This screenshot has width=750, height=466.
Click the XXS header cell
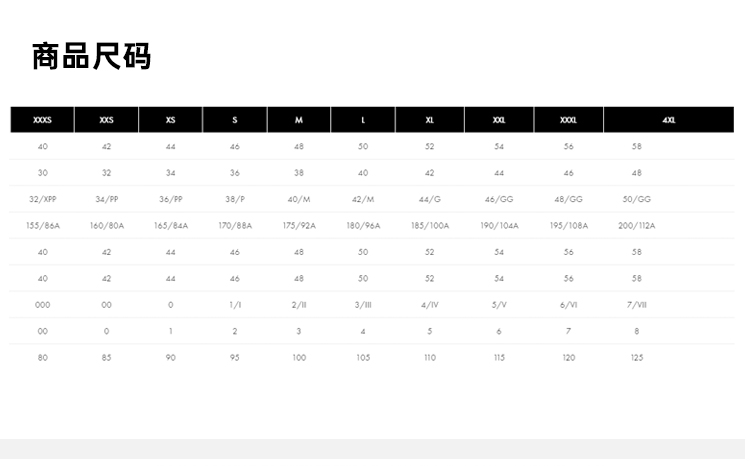107,120
